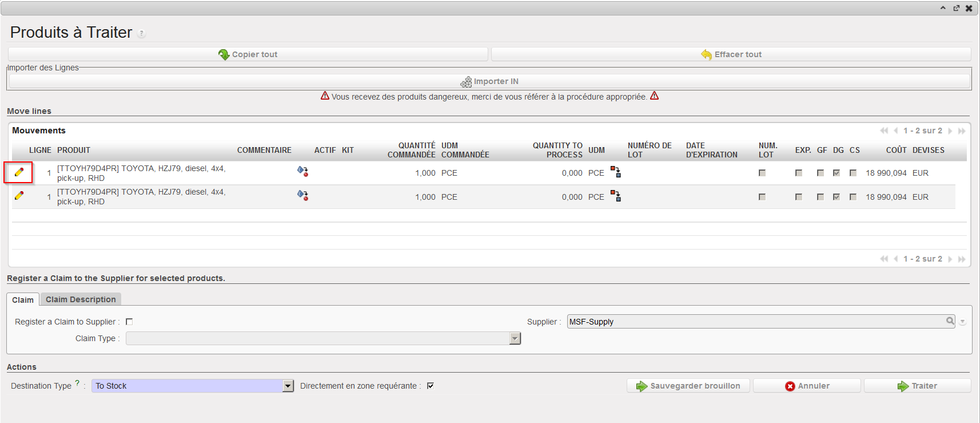Uncheck Directement en zone requérante

(x=431, y=386)
